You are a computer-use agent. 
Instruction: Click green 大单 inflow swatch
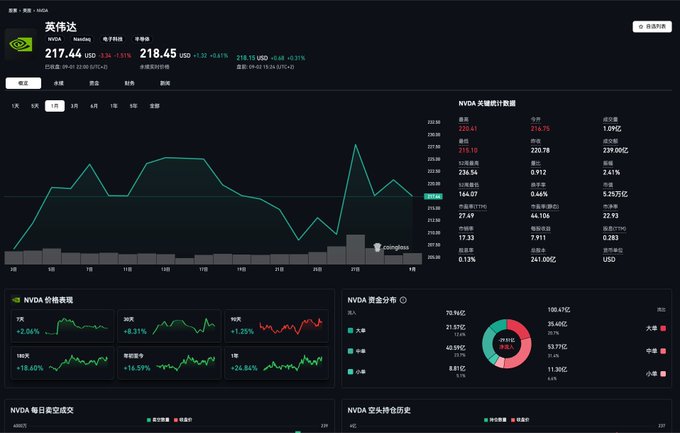tap(350, 331)
